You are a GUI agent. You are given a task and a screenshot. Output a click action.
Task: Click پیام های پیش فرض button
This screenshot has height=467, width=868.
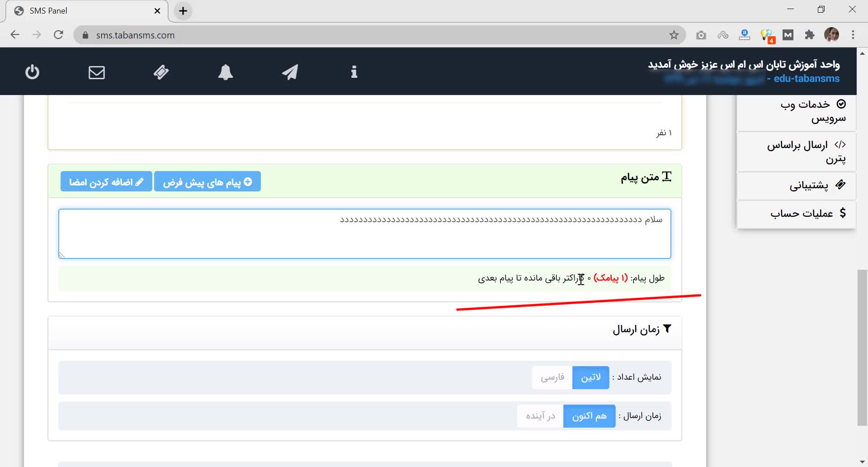(x=208, y=181)
